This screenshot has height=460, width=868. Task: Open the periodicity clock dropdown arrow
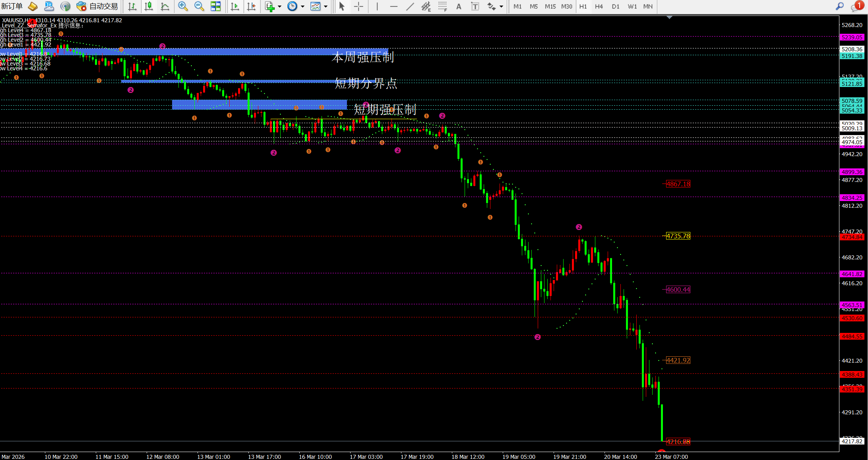pos(302,6)
